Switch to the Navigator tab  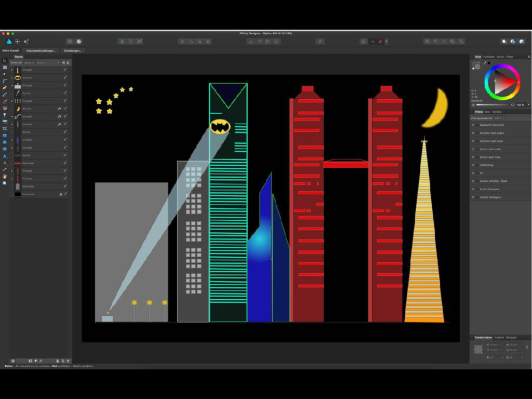[511, 338]
